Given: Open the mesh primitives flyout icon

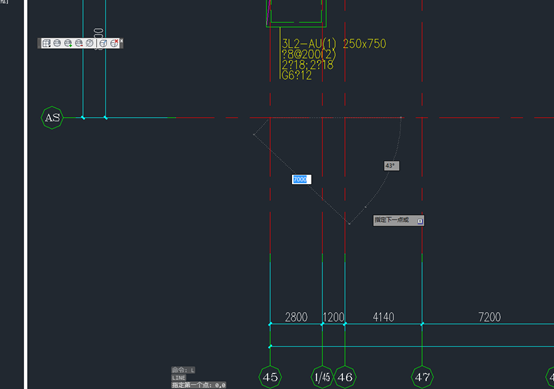Looking at the screenshot, I should [46, 43].
